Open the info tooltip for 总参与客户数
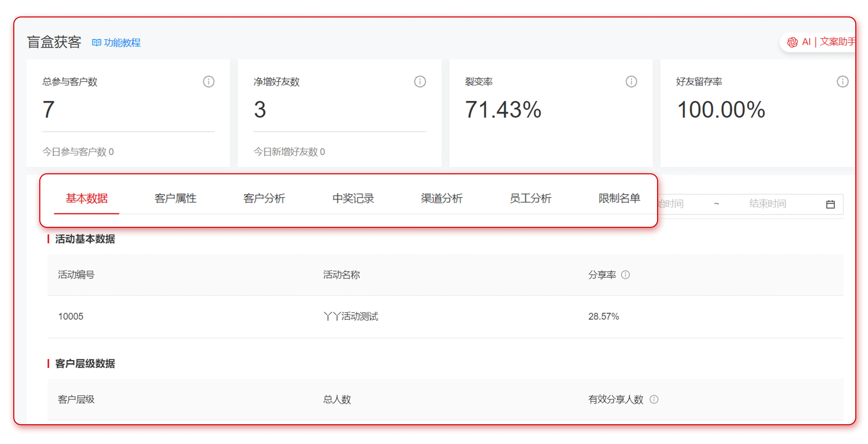 208,81
